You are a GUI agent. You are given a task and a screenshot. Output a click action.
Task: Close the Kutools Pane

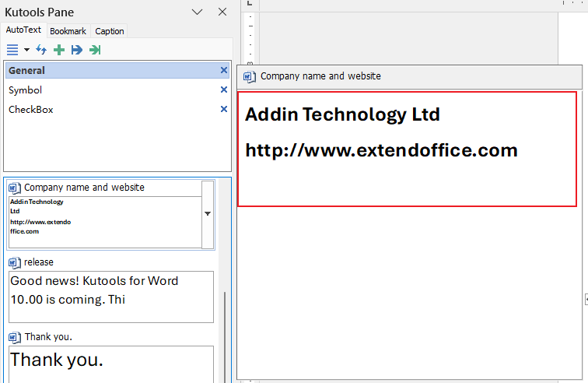[x=222, y=12]
